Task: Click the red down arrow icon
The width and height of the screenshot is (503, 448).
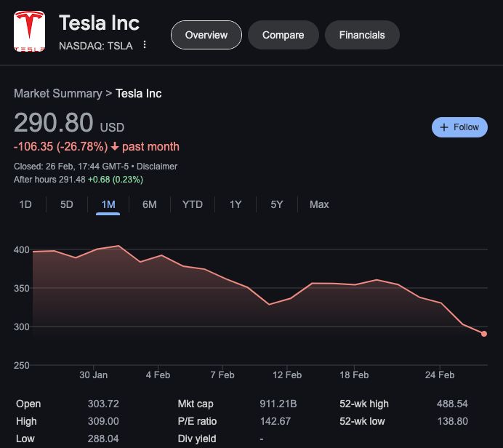Action: [x=115, y=147]
